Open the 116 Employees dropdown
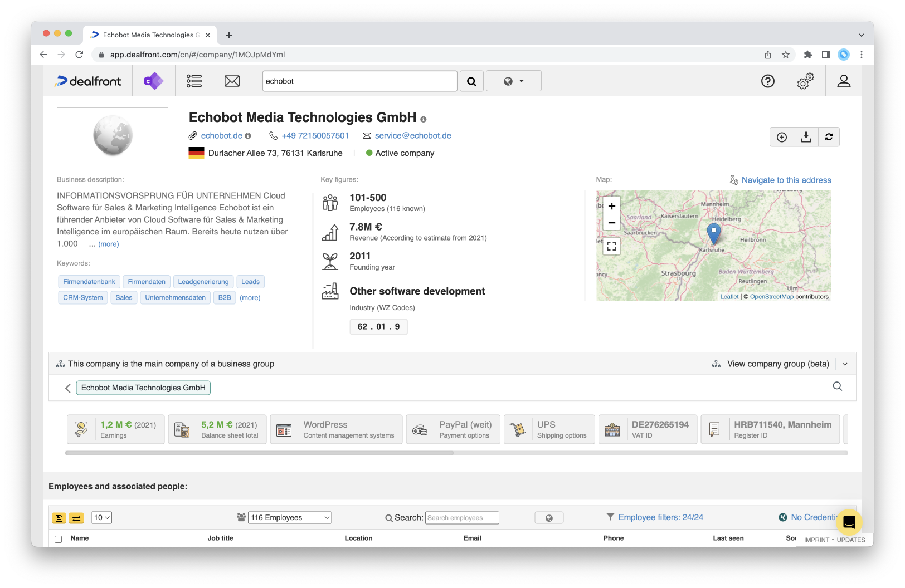This screenshot has height=588, width=905. 290,518
